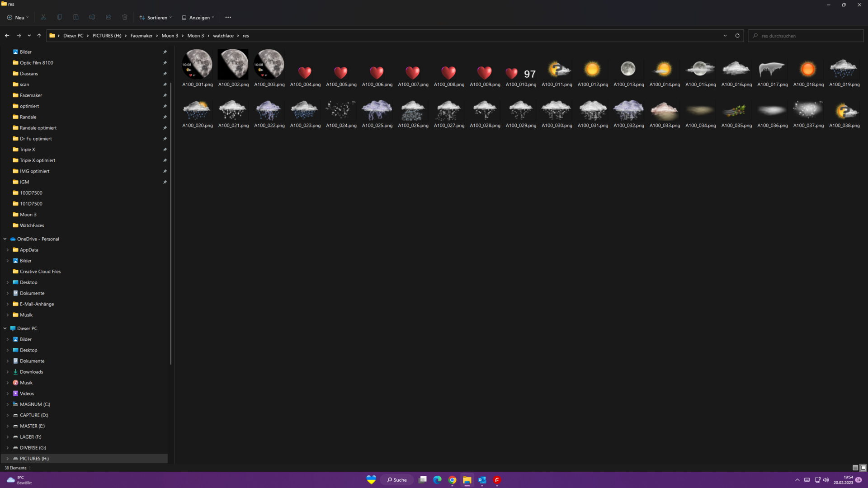Switch to large thumbnails view icon
The width and height of the screenshot is (868, 488).
(x=863, y=468)
